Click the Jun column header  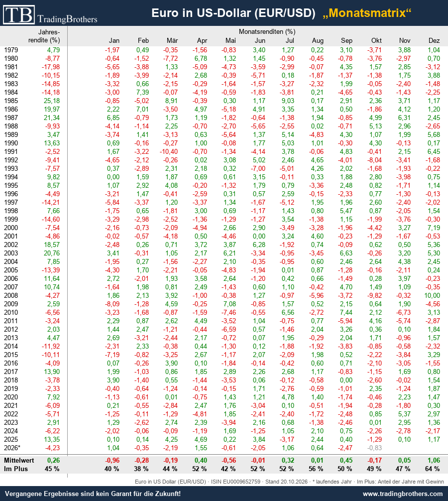[x=260, y=40]
